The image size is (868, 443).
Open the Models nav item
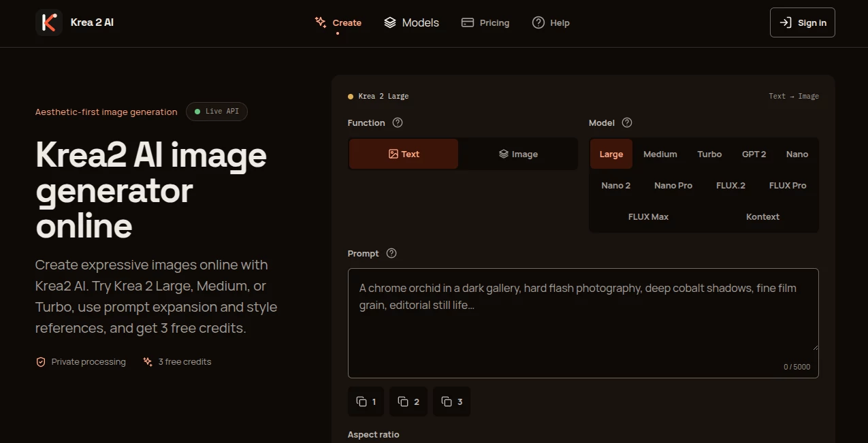tap(411, 22)
